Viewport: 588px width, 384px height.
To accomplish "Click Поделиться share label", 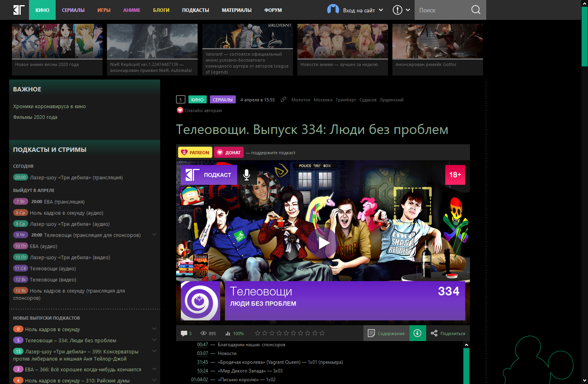I will [x=452, y=334].
